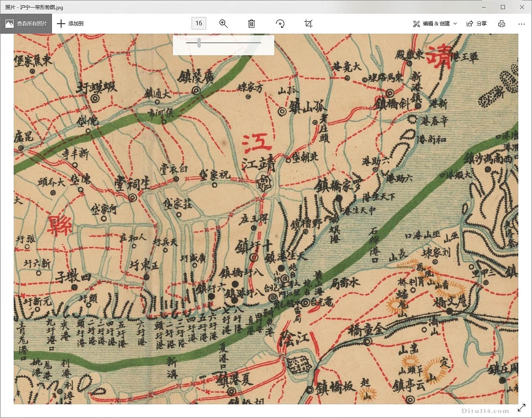
Task: Click the right end of zoom slider track
Action: [260, 42]
